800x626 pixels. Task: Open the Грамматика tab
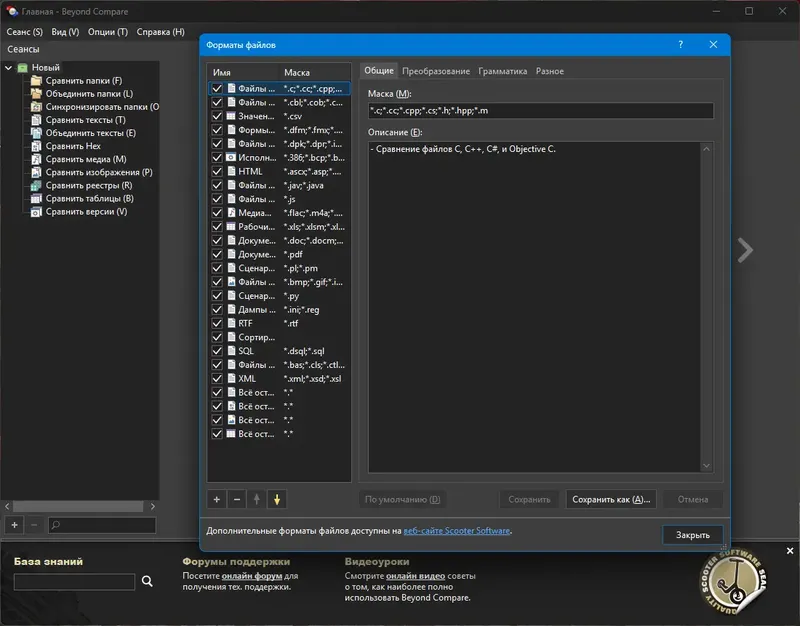(x=502, y=71)
